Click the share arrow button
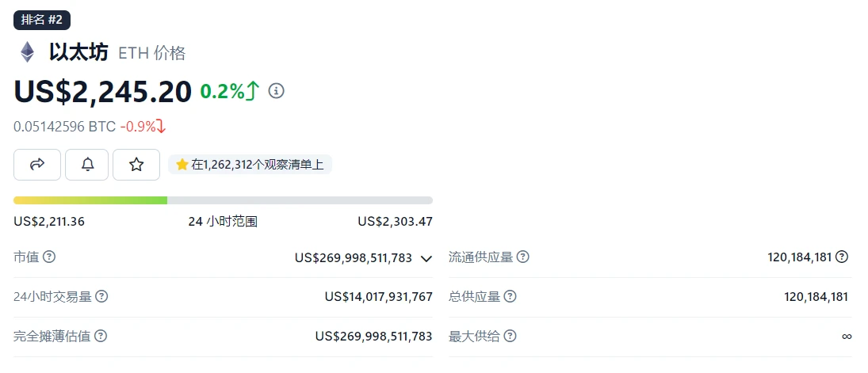 [37, 165]
